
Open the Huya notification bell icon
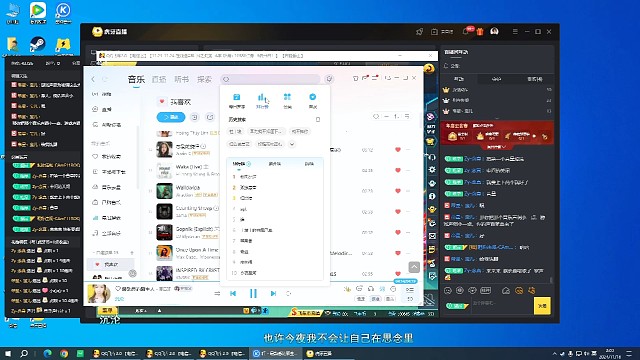coord(465,31)
